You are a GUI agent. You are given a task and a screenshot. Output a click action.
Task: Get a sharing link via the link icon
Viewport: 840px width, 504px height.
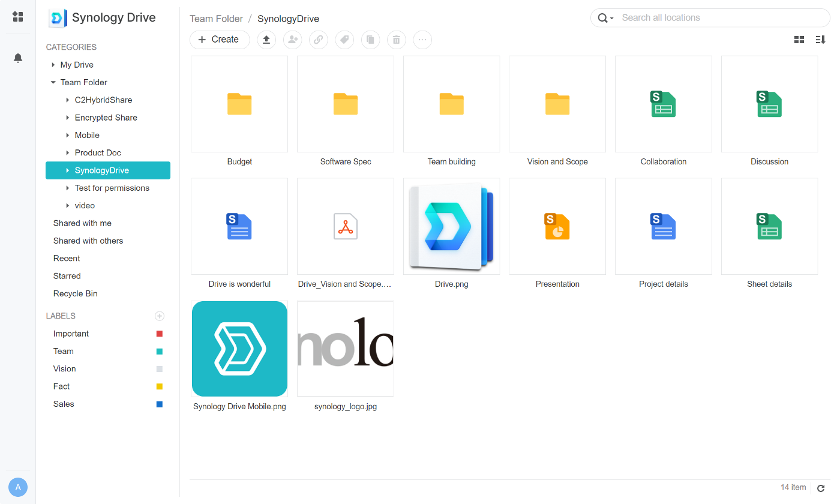pyautogui.click(x=318, y=40)
